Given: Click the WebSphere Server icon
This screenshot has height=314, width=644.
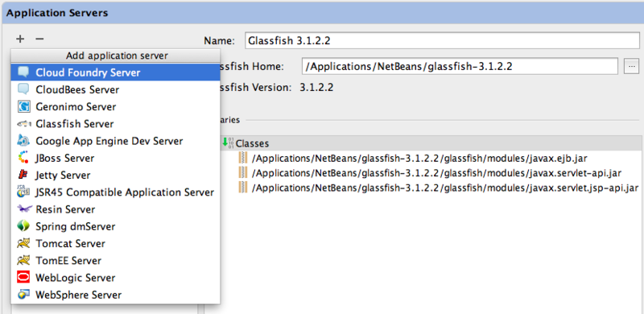Looking at the screenshot, I should pyautogui.click(x=24, y=295).
